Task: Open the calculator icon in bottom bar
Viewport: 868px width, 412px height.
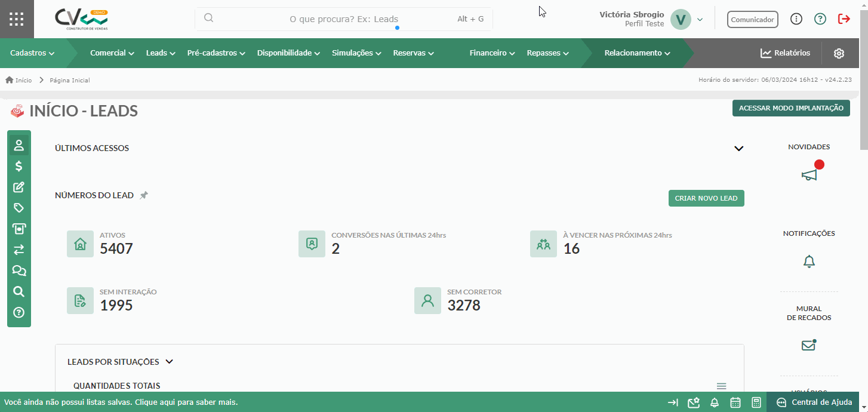Action: pyautogui.click(x=756, y=402)
